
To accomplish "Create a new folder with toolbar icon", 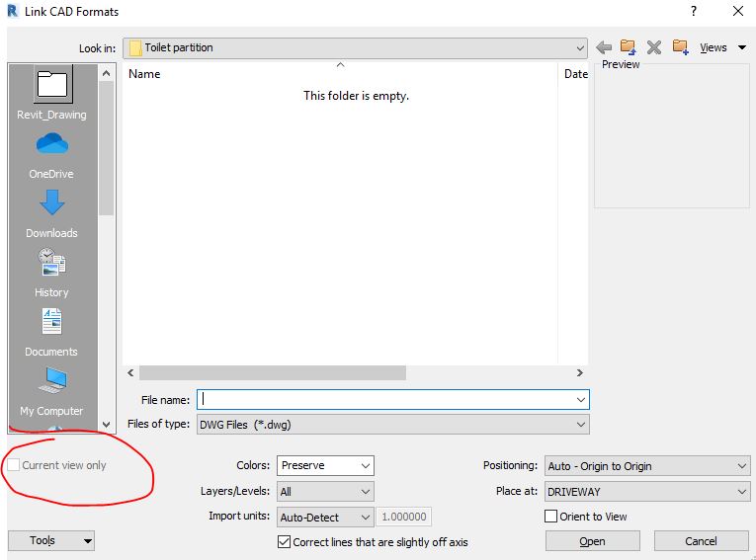I will [x=680, y=46].
